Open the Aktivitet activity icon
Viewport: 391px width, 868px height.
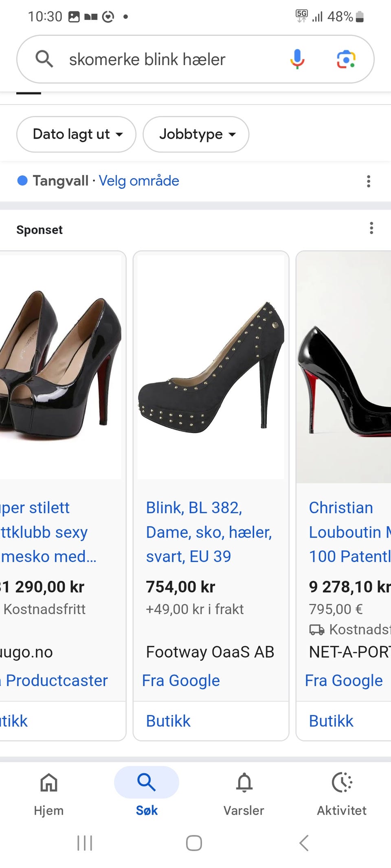(x=342, y=783)
